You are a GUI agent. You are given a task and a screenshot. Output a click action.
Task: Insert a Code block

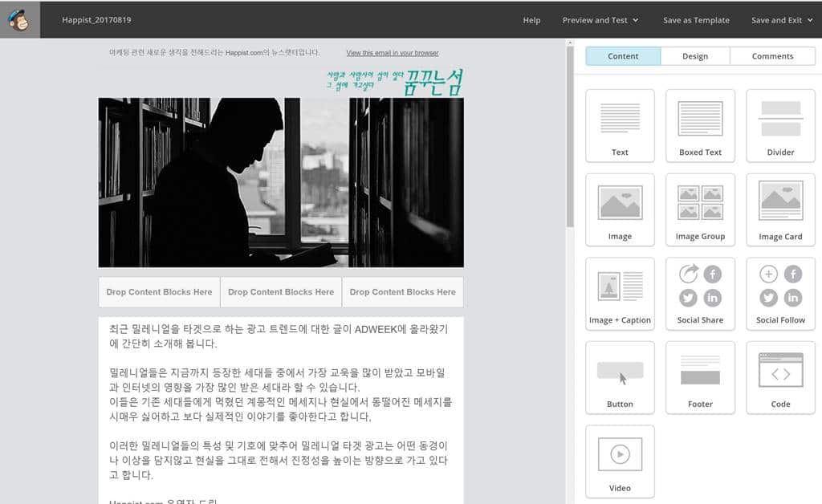779,377
